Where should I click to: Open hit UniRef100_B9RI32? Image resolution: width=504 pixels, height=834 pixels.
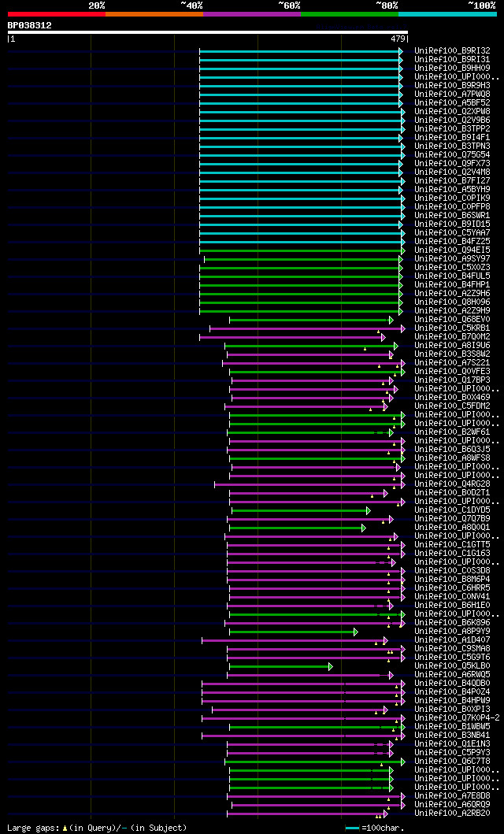pos(453,50)
